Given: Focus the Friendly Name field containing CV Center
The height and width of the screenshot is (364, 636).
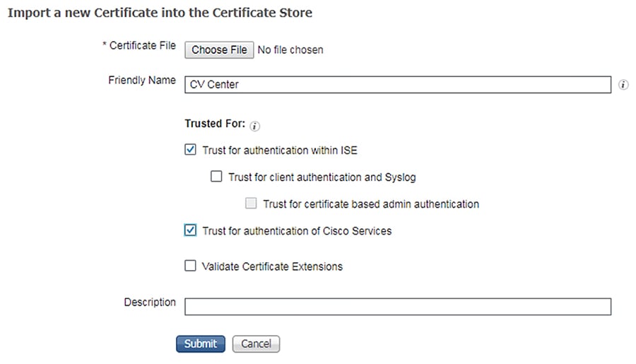Looking at the screenshot, I should point(397,85).
